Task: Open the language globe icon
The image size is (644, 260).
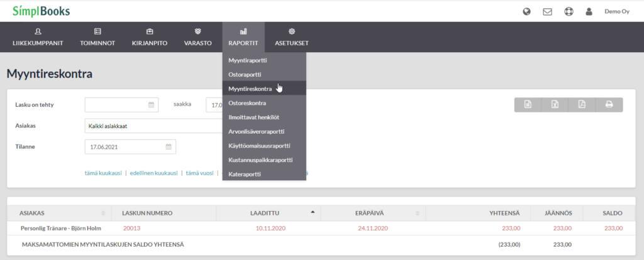Action: pos(526,11)
